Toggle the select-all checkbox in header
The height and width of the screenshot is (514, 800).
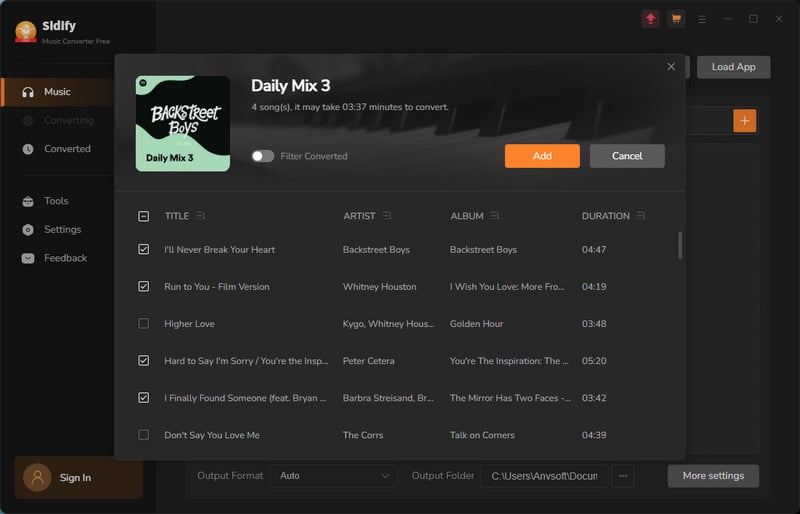(144, 216)
